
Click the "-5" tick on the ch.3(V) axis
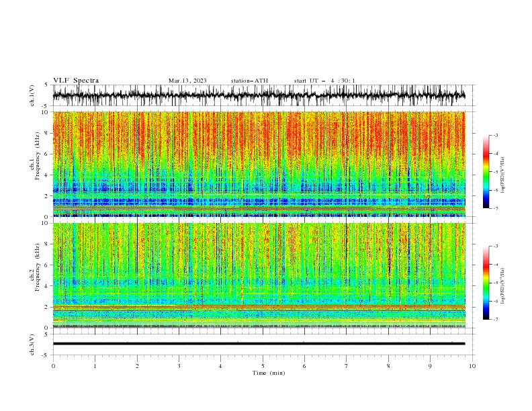pos(46,355)
